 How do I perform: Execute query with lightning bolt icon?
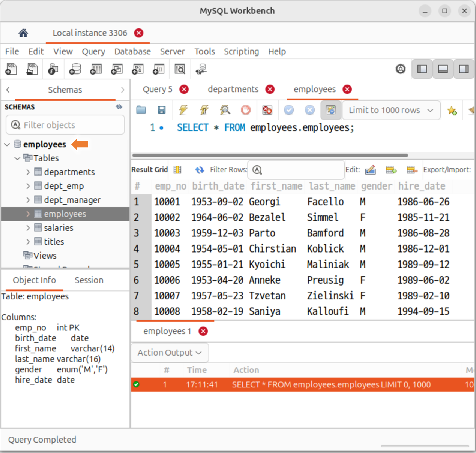183,110
